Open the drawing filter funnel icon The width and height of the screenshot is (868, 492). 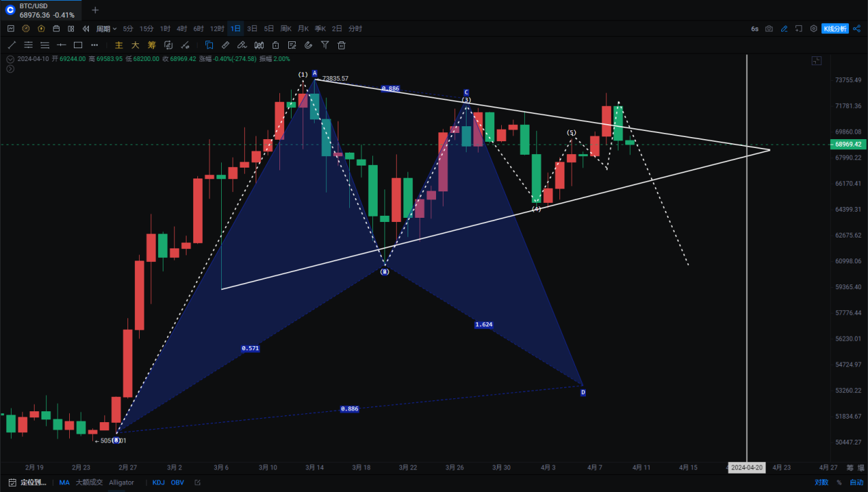pos(325,45)
